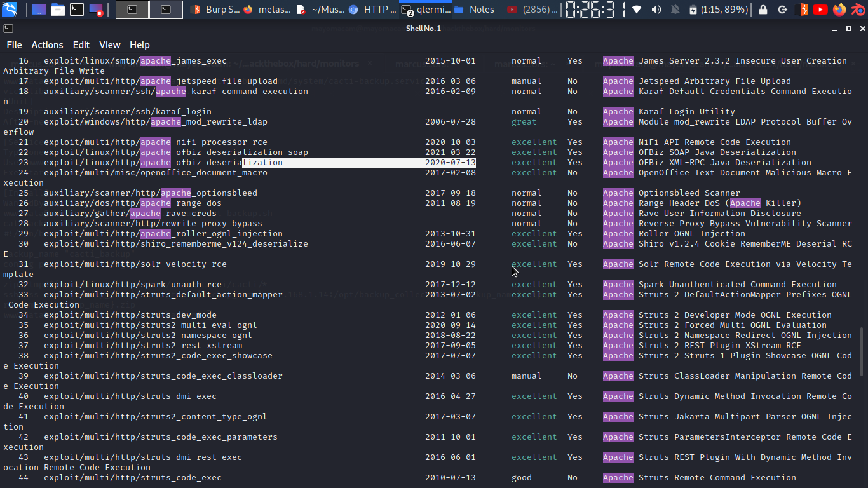Click apache_jetspeed_file_upload module path
The width and height of the screenshot is (868, 488).
(161, 81)
